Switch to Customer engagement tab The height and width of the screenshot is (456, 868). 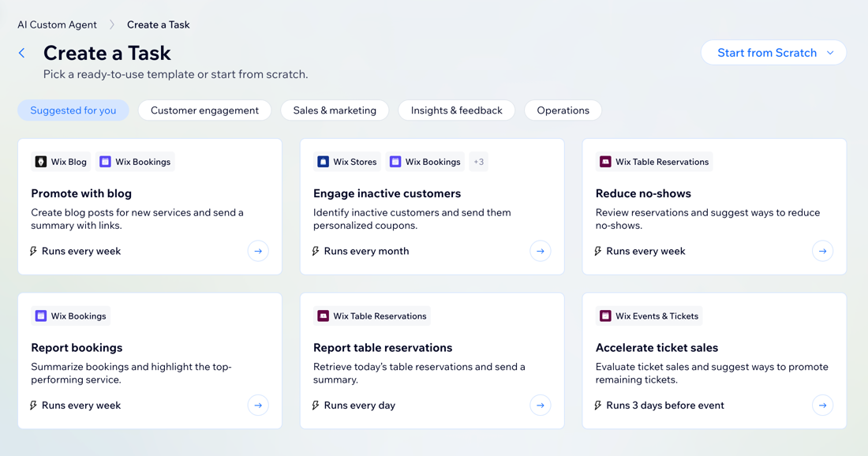click(204, 110)
